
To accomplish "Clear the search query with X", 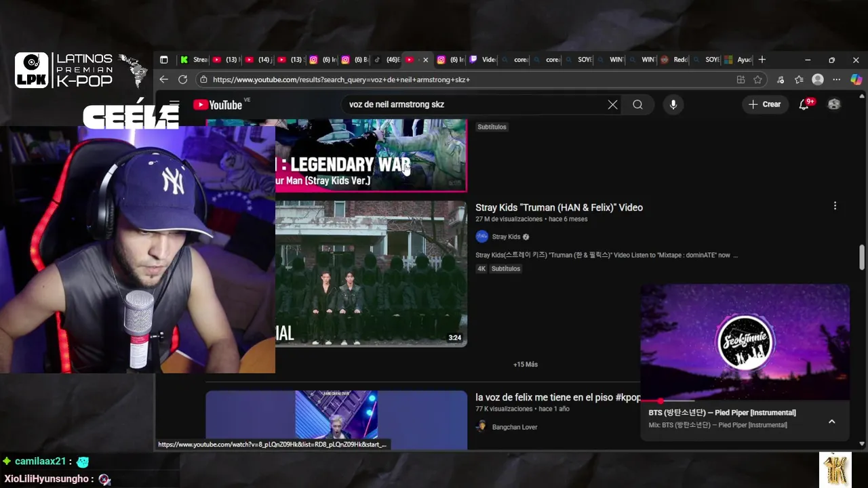I will (x=612, y=104).
